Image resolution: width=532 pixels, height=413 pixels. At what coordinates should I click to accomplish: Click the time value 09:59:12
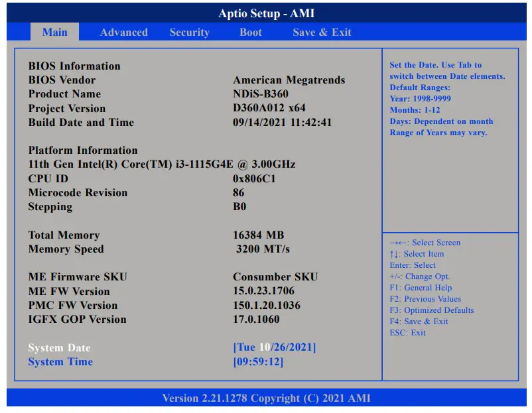coord(258,362)
